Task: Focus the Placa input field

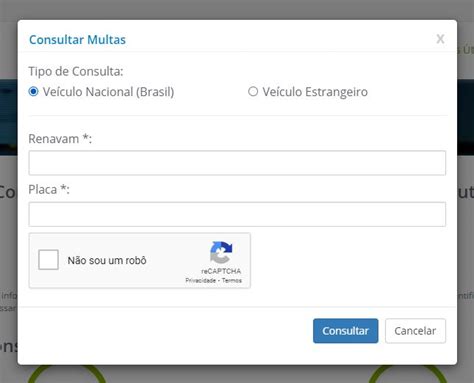Action: point(237,214)
